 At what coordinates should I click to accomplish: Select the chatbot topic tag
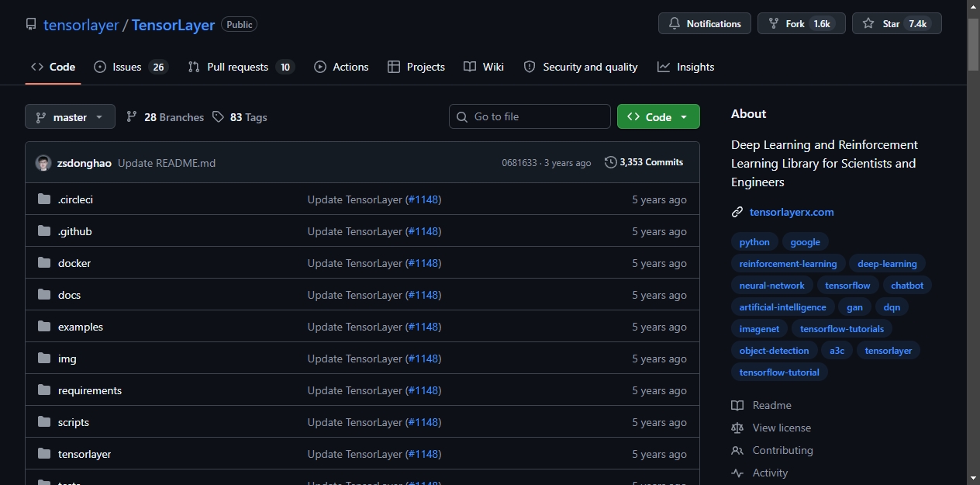coord(907,286)
